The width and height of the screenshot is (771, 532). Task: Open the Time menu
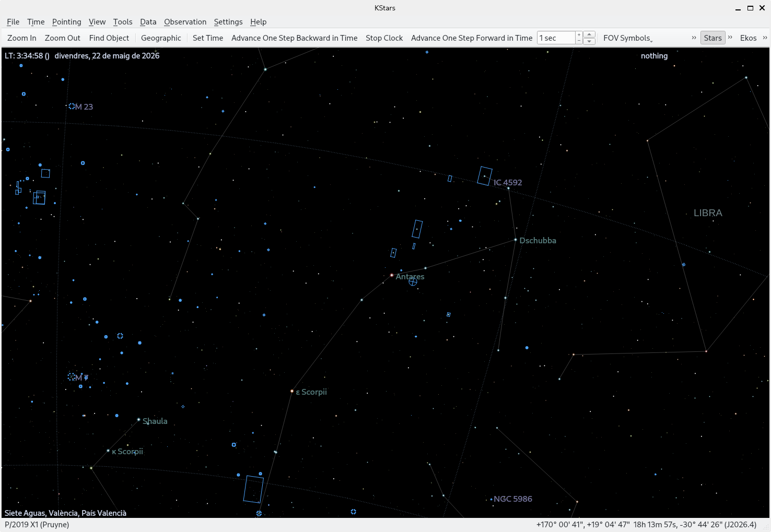36,22
